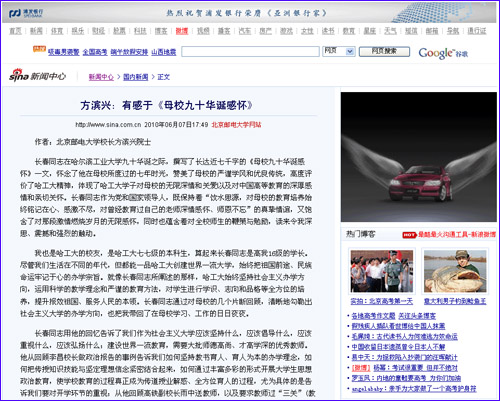Click the 网页搜索 search button
The height and width of the screenshot is (401, 500).
(x=384, y=51)
